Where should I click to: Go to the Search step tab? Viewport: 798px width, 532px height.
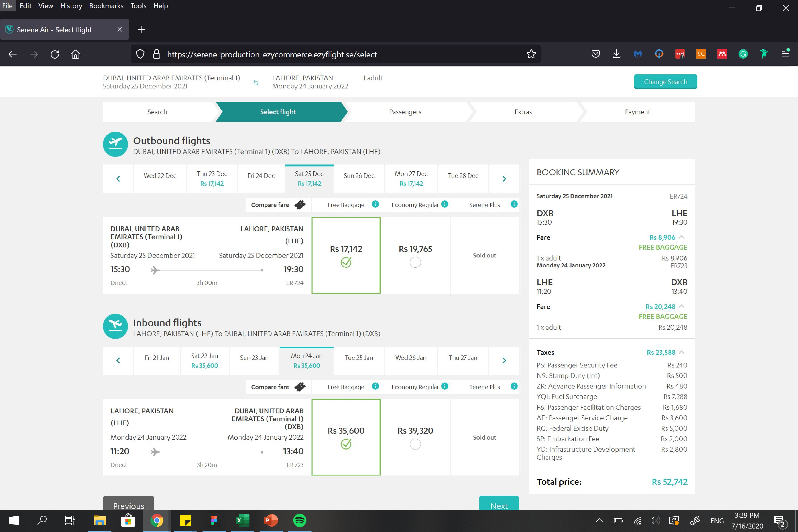(x=157, y=112)
